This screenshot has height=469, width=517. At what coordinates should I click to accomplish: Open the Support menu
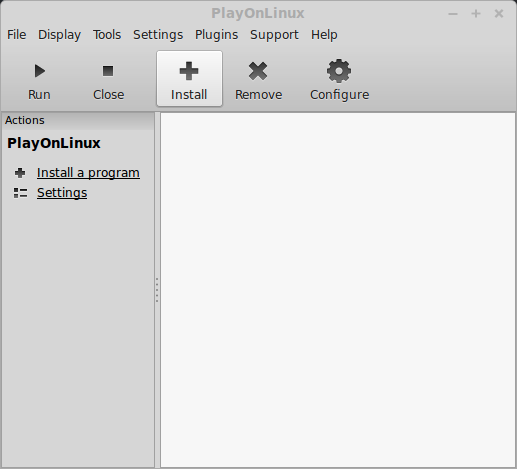(274, 35)
